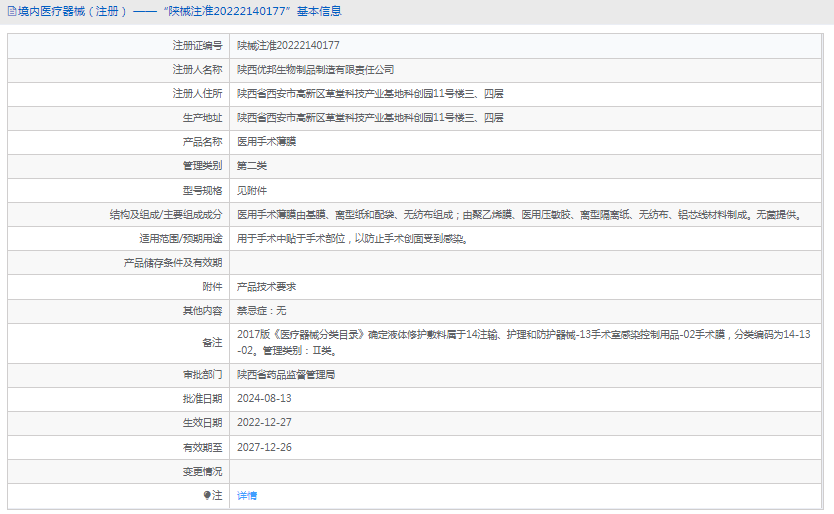Image resolution: width=834 pixels, height=514 pixels.
Task: Select expiry date 2027-12-26
Action: (x=264, y=447)
